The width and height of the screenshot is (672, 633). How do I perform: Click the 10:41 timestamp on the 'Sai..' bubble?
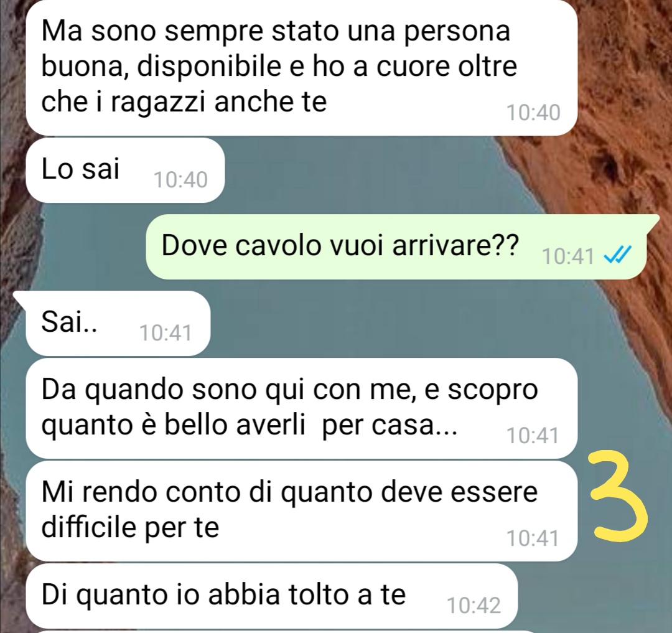pyautogui.click(x=166, y=332)
